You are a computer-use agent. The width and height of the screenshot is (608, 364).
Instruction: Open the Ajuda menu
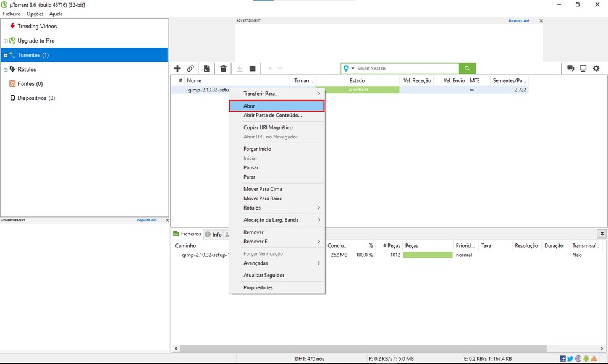click(56, 14)
